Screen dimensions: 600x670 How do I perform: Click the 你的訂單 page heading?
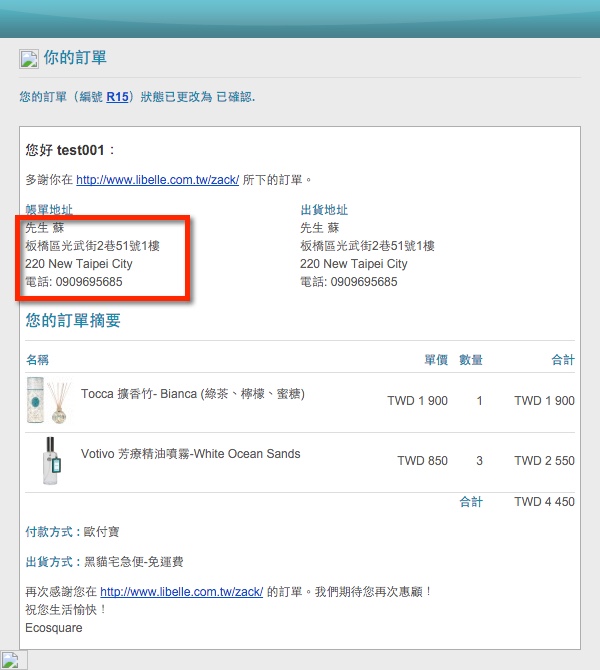tap(75, 58)
